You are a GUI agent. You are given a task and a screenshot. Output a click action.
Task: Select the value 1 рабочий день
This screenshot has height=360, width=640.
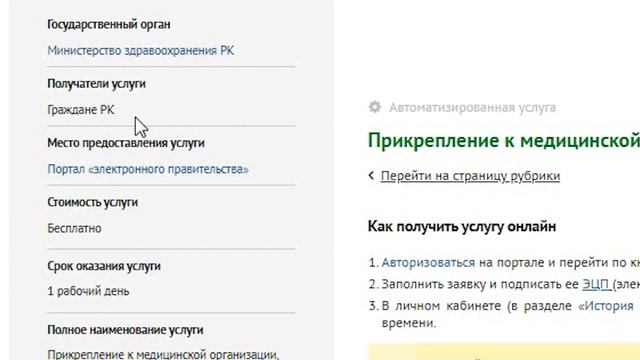[x=88, y=291]
